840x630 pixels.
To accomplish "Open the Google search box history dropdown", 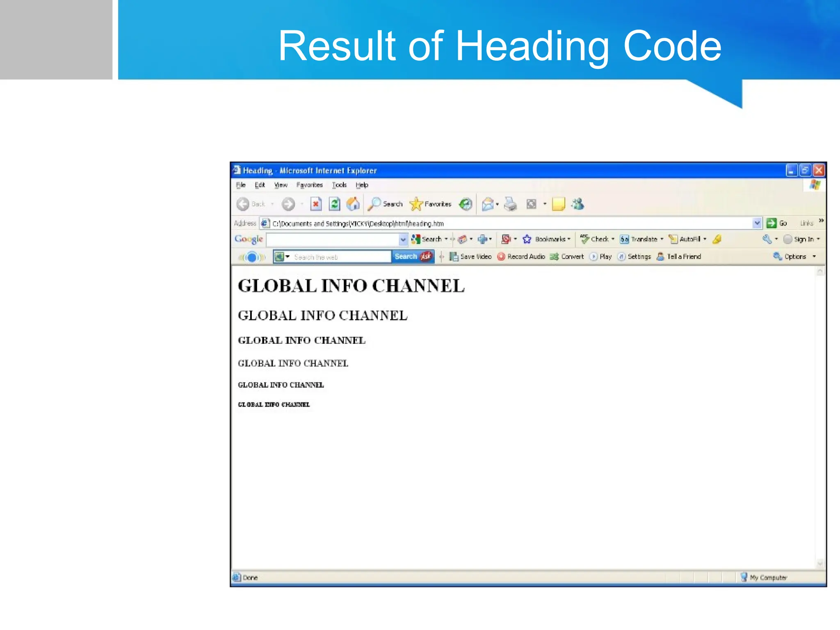I will click(403, 239).
